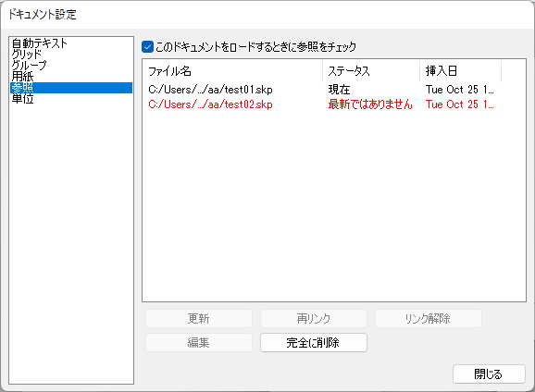Close the dialog with 閉じる button
Image resolution: width=535 pixels, height=392 pixels.
point(489,374)
